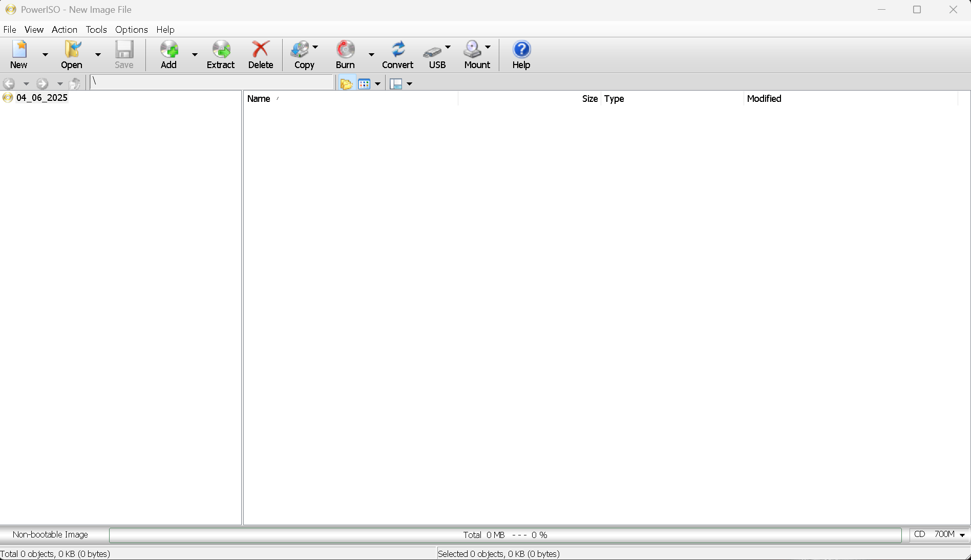Click the New image toolbar icon
971x560 pixels.
(x=19, y=50)
